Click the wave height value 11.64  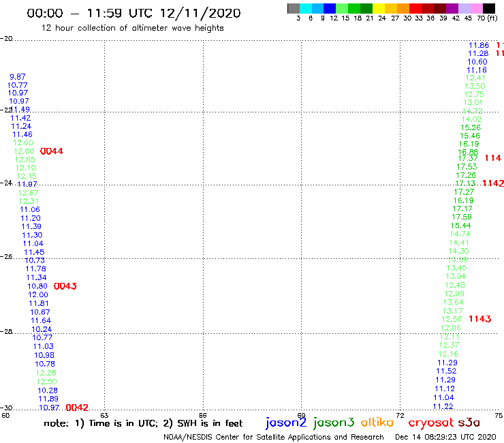coord(41,321)
